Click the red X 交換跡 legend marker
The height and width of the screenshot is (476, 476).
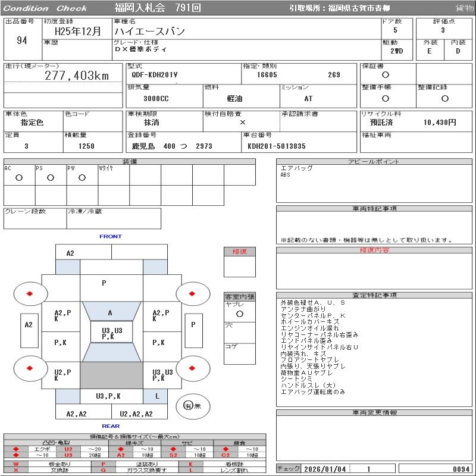[x=16, y=470]
